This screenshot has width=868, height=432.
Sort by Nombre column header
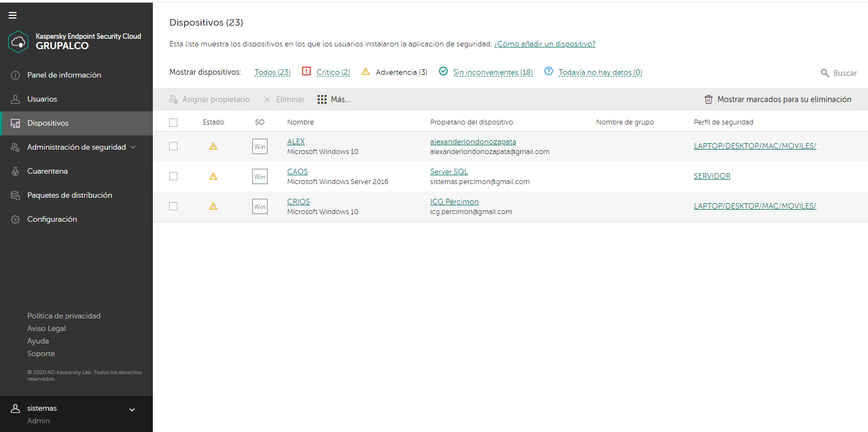tap(300, 122)
